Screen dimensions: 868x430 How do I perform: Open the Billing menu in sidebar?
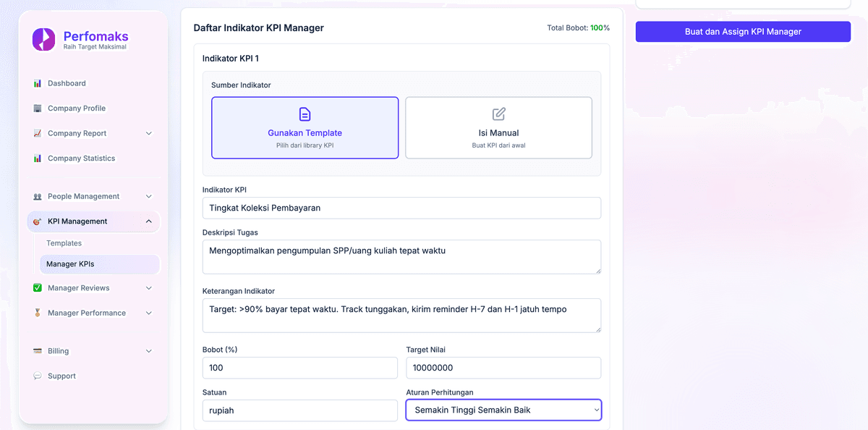pos(59,351)
